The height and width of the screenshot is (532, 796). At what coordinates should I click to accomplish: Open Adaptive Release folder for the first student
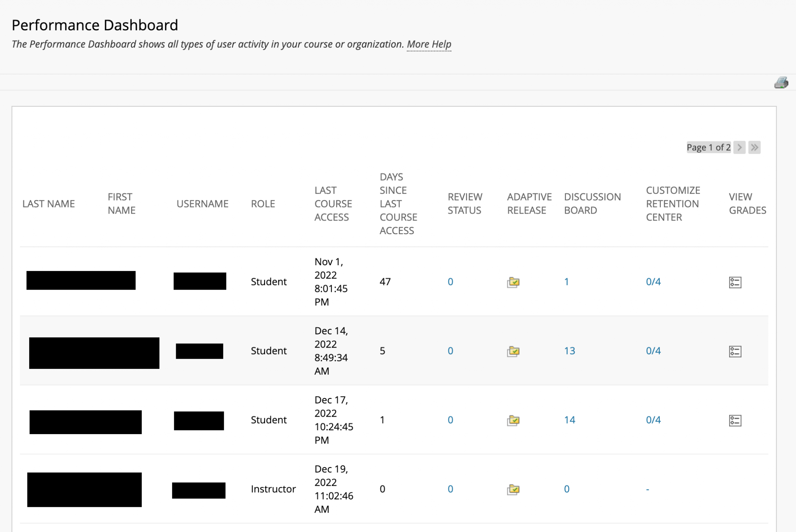[513, 282]
